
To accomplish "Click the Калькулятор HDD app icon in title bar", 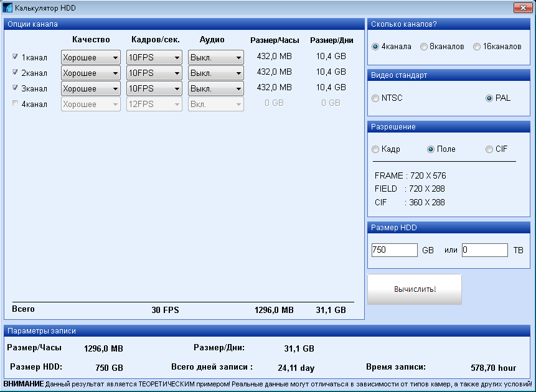I will pos(7,7).
